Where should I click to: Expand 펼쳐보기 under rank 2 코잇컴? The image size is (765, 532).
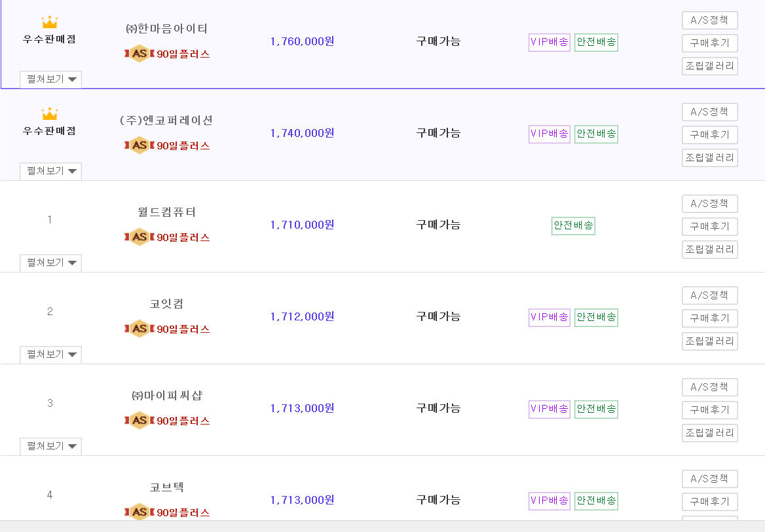50,354
